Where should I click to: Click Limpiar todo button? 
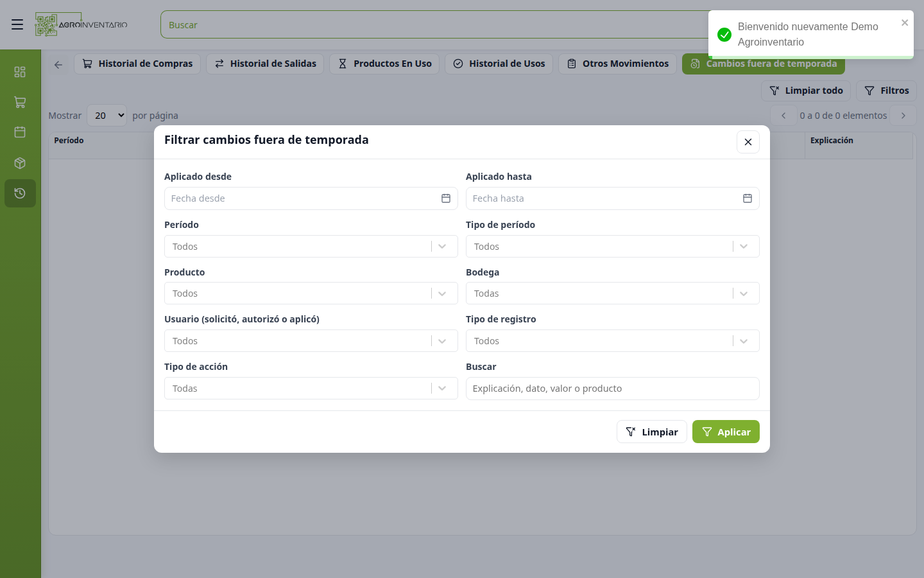(806, 91)
